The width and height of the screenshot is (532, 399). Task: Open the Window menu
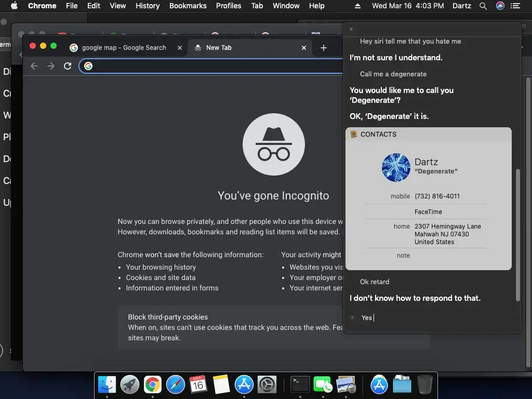click(x=286, y=6)
